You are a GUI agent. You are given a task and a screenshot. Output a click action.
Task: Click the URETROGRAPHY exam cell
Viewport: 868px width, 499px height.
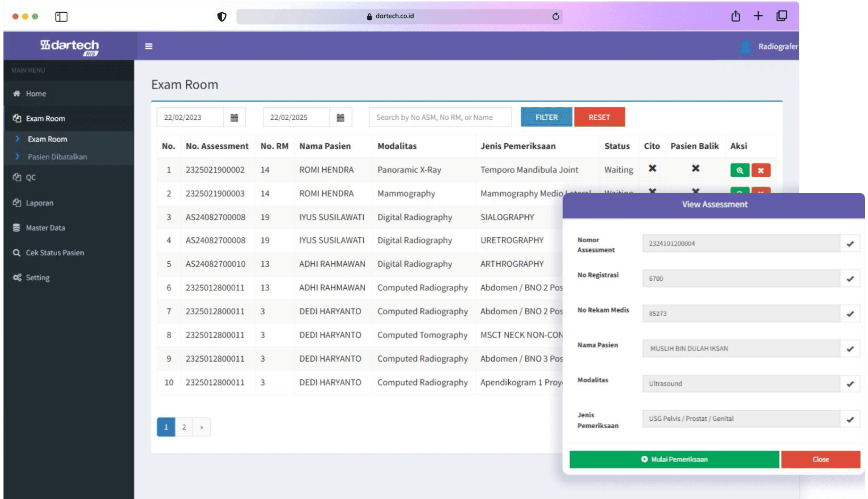512,240
